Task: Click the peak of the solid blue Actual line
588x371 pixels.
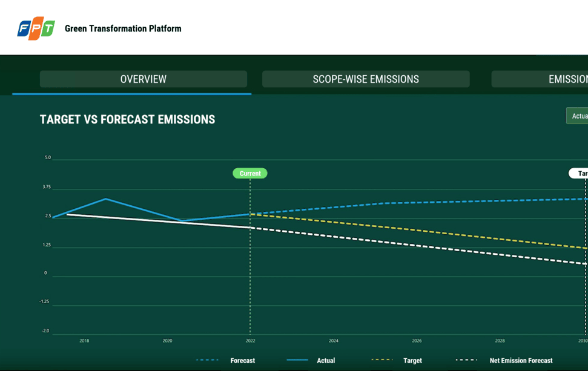Action: tap(106, 199)
